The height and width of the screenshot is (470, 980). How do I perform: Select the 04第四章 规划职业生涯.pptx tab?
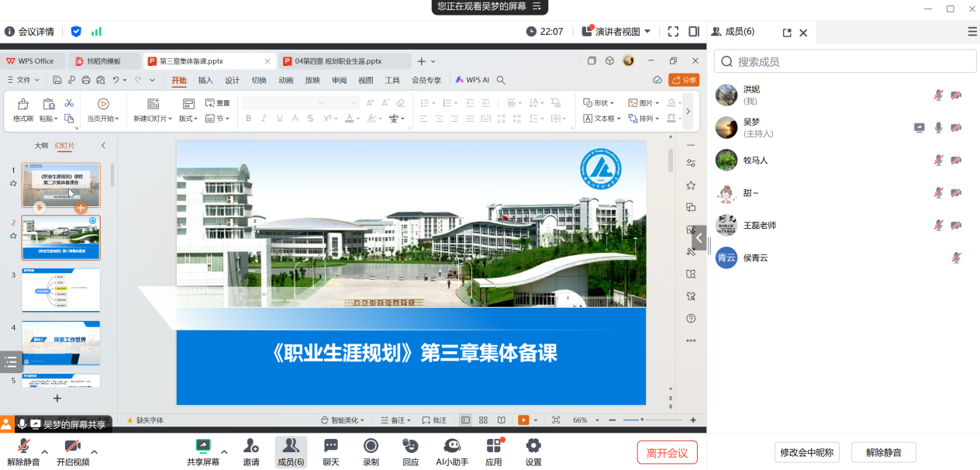(x=338, y=61)
